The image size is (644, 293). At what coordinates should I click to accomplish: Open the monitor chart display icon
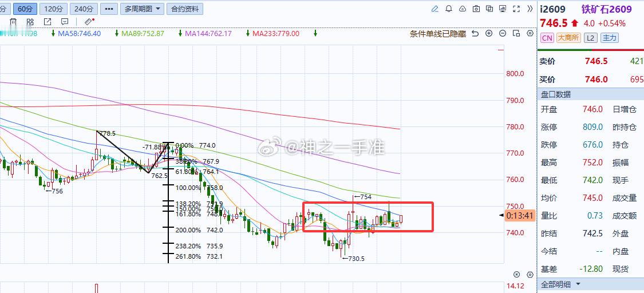[x=503, y=9]
